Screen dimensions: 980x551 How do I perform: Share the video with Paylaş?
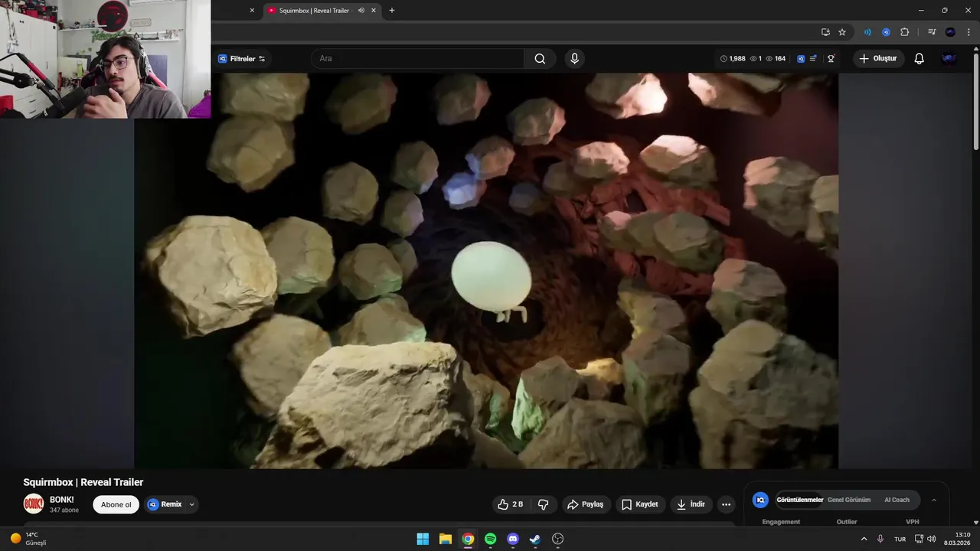click(x=585, y=504)
